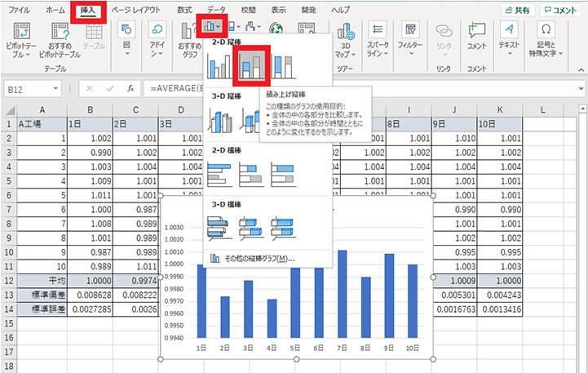Click cell containing 0.0027285

pyautogui.click(x=90, y=309)
